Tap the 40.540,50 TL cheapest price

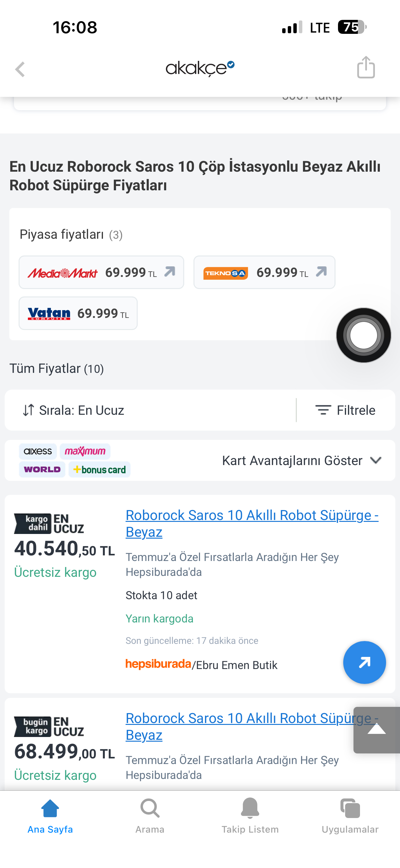pyautogui.click(x=64, y=549)
